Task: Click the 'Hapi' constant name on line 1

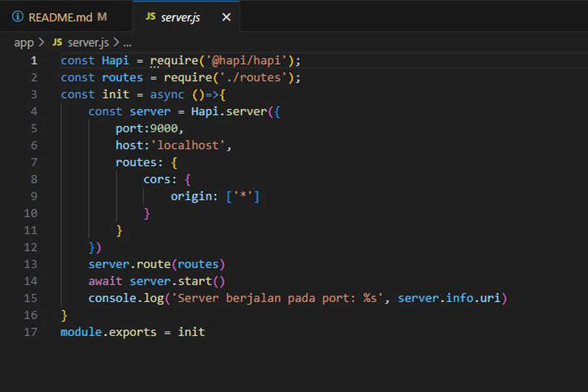Action: [115, 60]
